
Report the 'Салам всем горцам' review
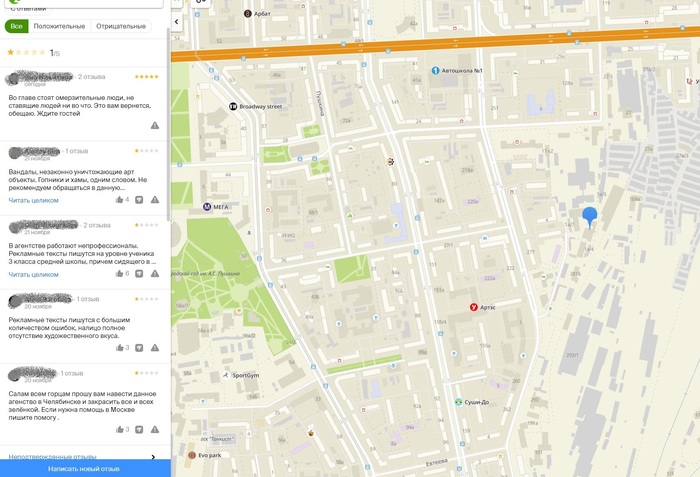coord(155,429)
